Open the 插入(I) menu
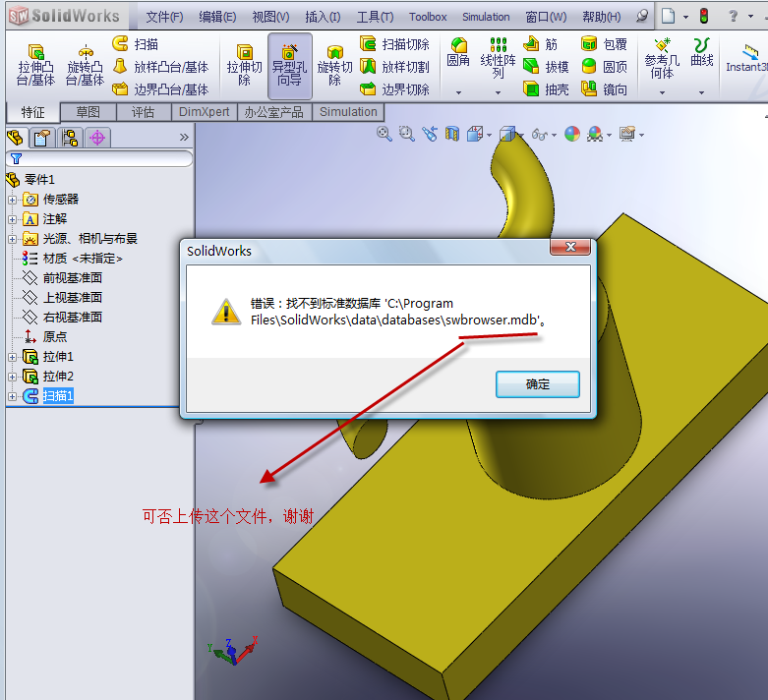Image resolution: width=768 pixels, height=700 pixels. tap(323, 17)
